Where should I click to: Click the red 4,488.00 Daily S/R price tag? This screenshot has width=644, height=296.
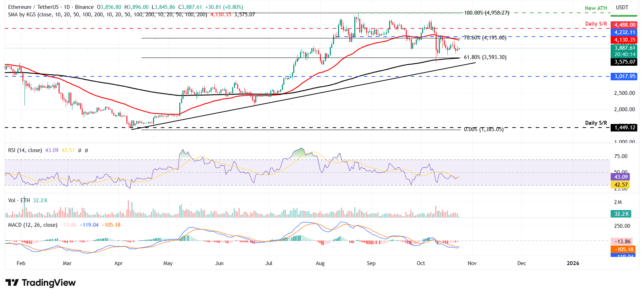click(624, 25)
